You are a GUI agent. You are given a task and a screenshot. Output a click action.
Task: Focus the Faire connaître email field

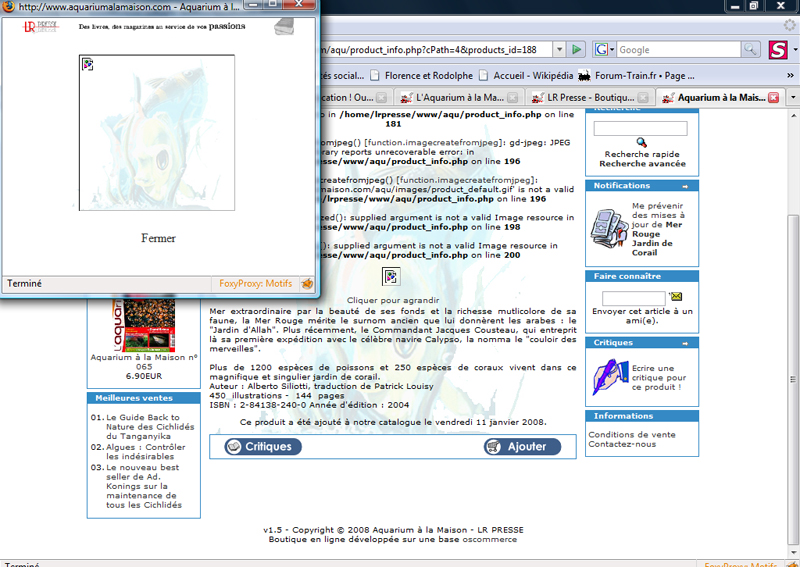pyautogui.click(x=634, y=298)
